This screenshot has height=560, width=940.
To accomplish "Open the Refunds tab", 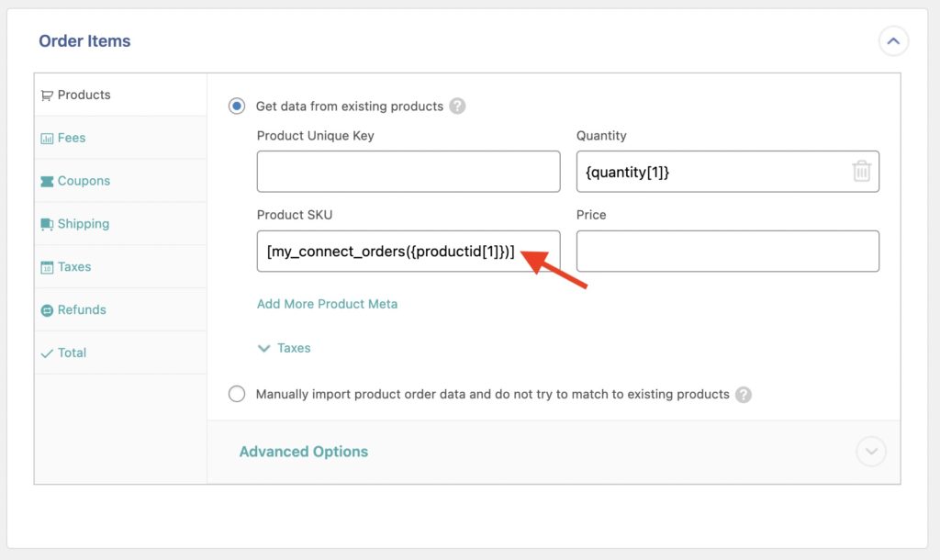I will point(81,309).
